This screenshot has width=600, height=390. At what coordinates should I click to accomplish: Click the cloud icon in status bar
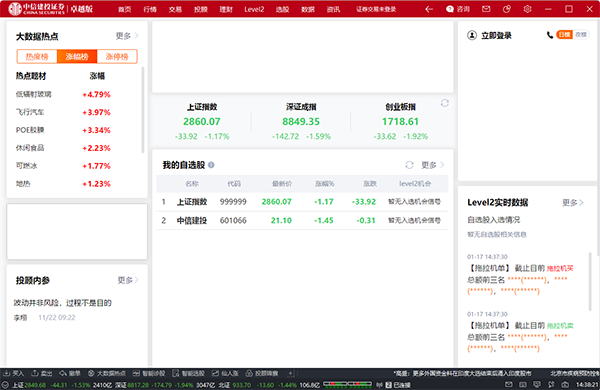[x=565, y=384]
